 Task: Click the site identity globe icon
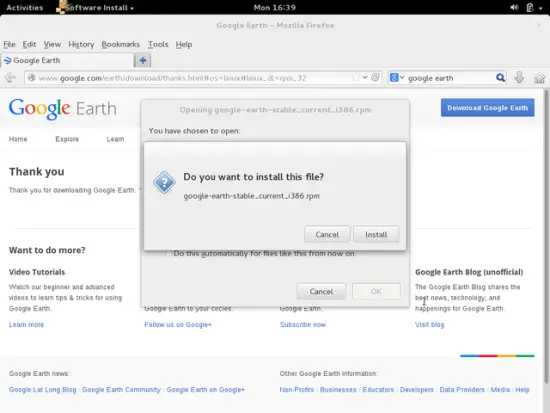[x=32, y=78]
